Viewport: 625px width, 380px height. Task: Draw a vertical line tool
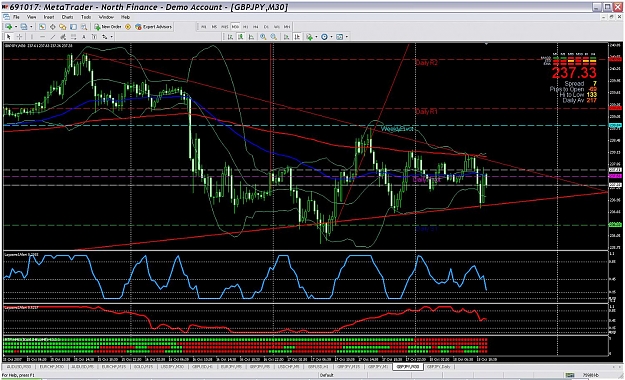pos(32,37)
